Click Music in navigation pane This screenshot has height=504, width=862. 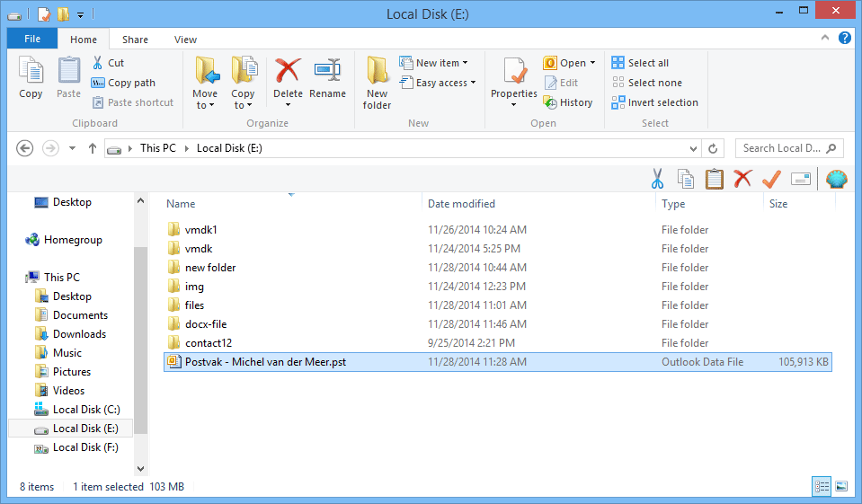point(58,353)
